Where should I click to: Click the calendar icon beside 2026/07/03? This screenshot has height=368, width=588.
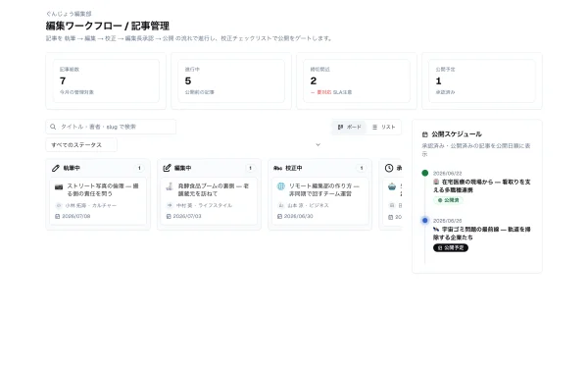169,216
